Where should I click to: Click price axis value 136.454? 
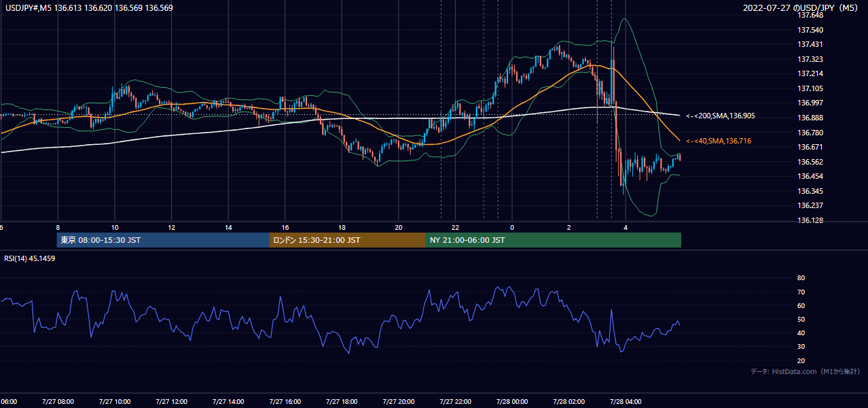(x=810, y=176)
